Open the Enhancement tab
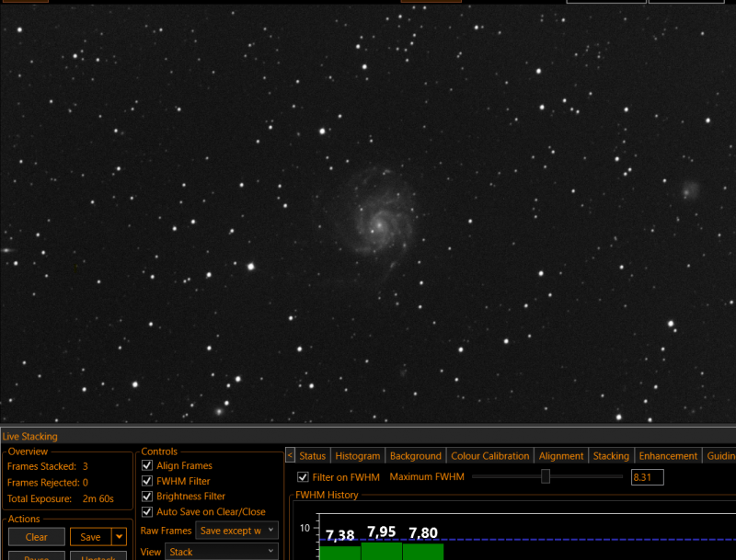The width and height of the screenshot is (736, 560). (x=668, y=456)
